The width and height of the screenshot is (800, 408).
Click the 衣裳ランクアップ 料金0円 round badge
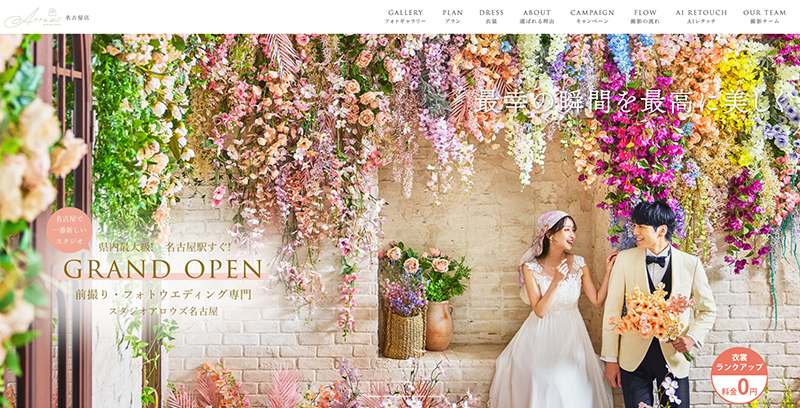pos(739,376)
